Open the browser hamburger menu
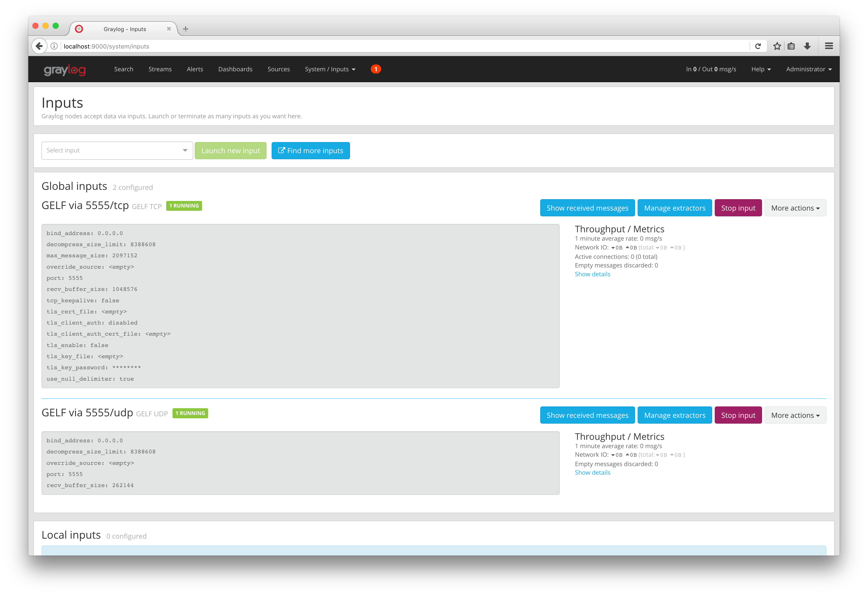 pyautogui.click(x=829, y=46)
